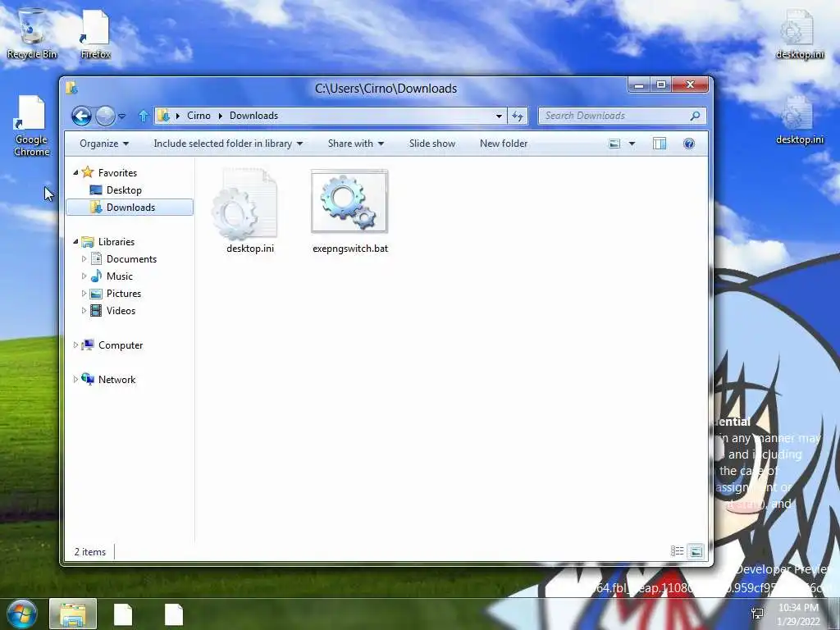This screenshot has height=630, width=840.
Task: Click network icon in system tray
Action: [757, 614]
